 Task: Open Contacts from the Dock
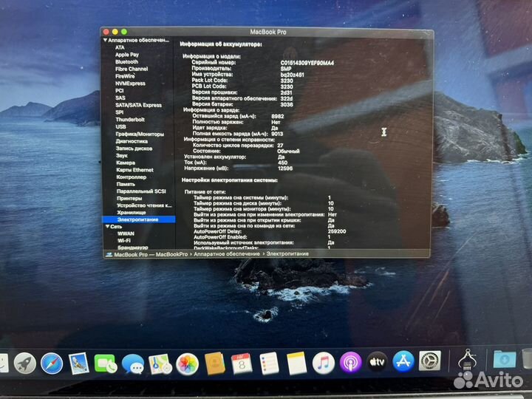pos(214,364)
